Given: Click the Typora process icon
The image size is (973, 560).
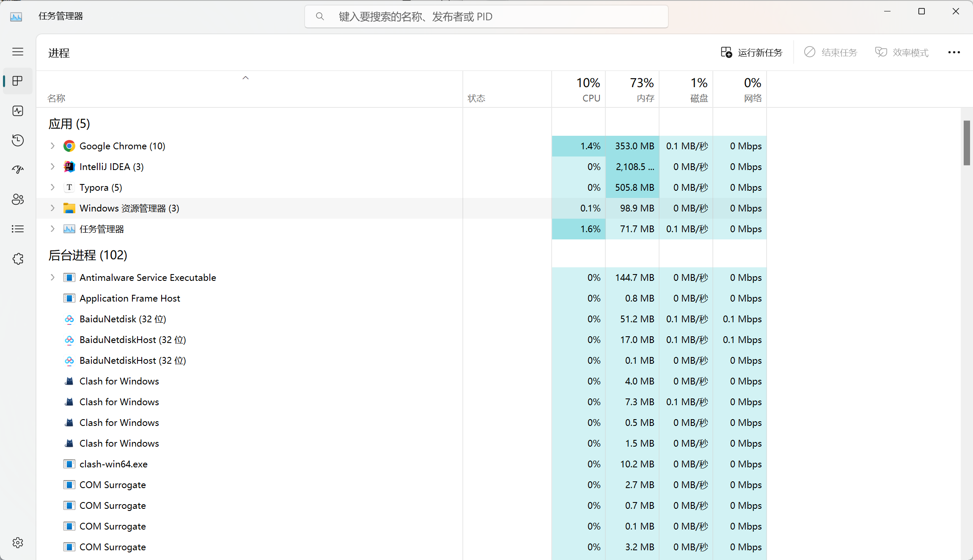Looking at the screenshot, I should tap(69, 187).
